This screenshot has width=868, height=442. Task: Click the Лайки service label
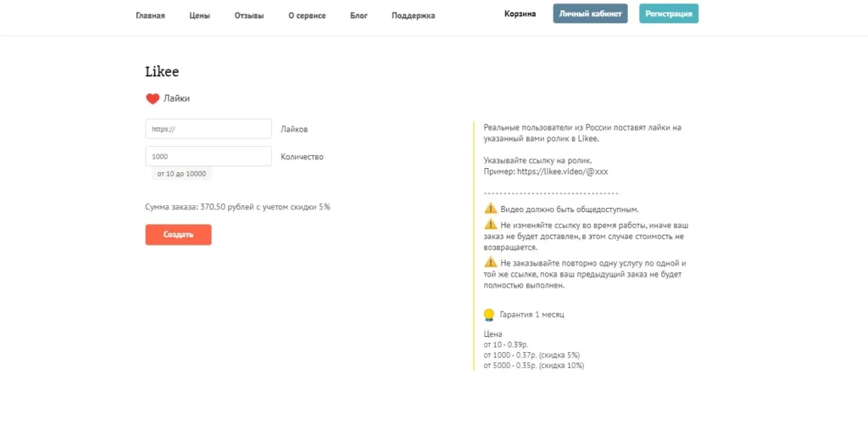(x=176, y=98)
